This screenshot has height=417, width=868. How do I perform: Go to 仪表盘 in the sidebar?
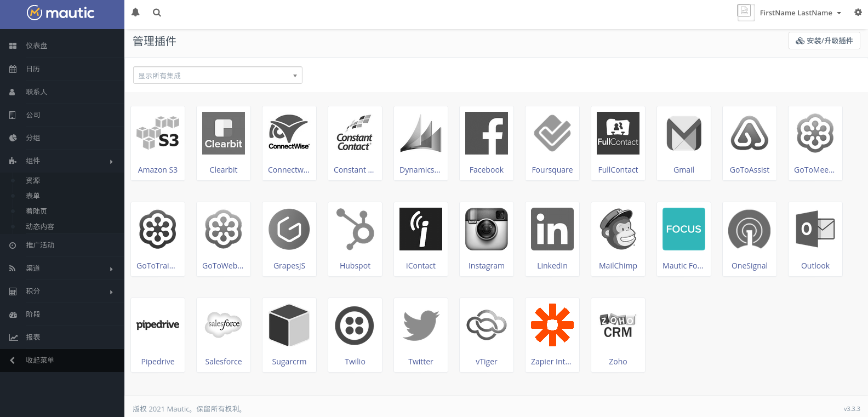click(x=37, y=46)
